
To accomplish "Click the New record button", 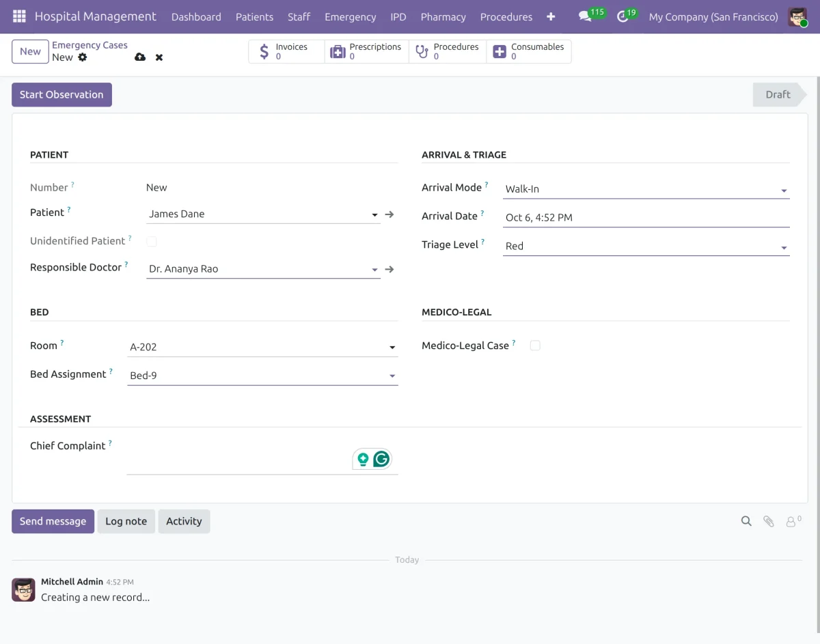I will (30, 52).
